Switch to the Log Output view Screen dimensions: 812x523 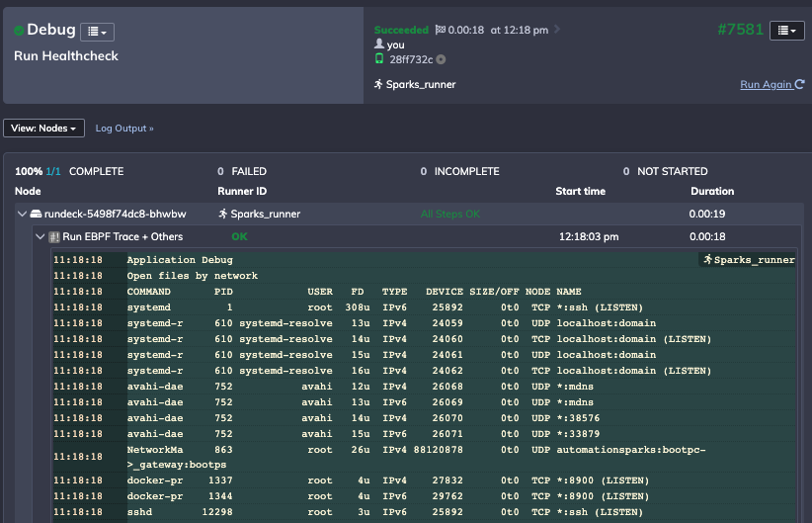click(x=124, y=129)
